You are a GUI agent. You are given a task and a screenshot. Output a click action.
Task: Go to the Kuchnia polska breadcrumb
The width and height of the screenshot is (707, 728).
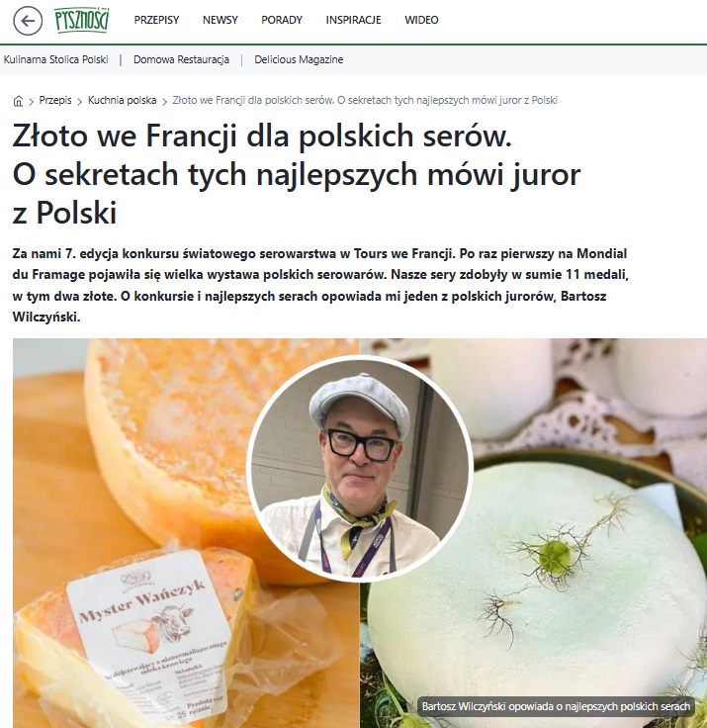122,100
